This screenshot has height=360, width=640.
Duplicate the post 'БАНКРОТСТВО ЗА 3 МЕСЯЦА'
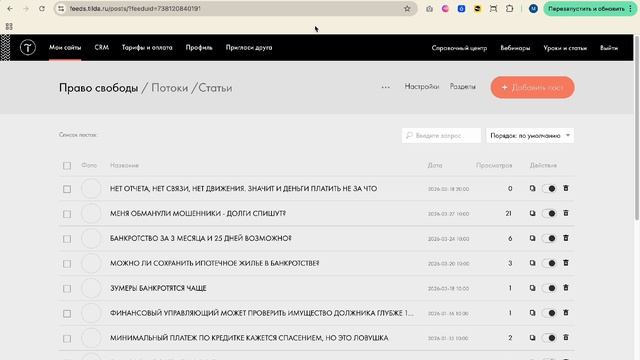pos(532,238)
